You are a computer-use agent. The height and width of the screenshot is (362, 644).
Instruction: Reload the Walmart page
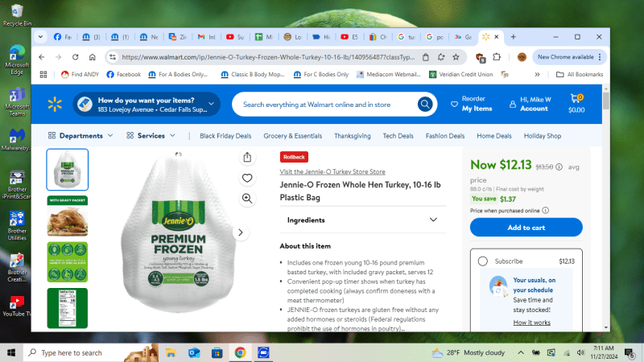coord(75,57)
